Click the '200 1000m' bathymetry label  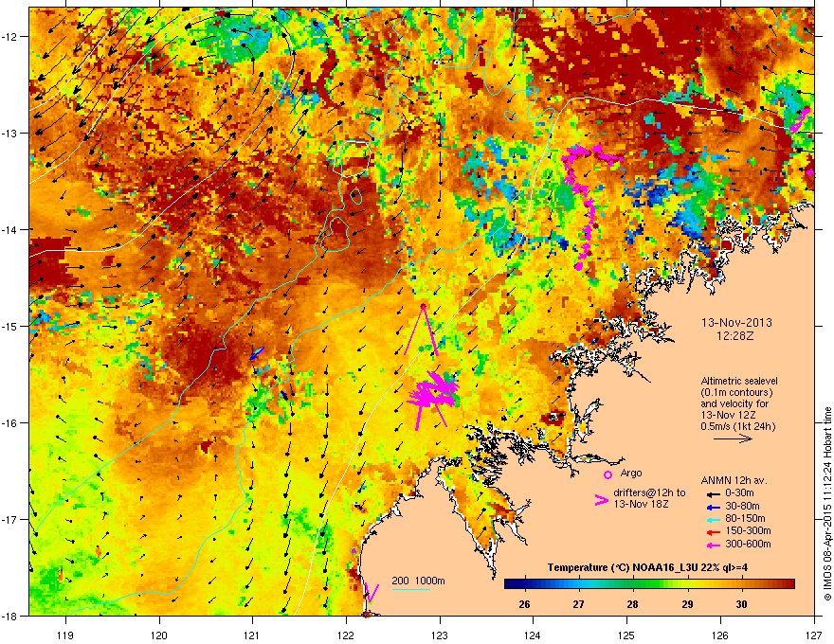coord(418,581)
